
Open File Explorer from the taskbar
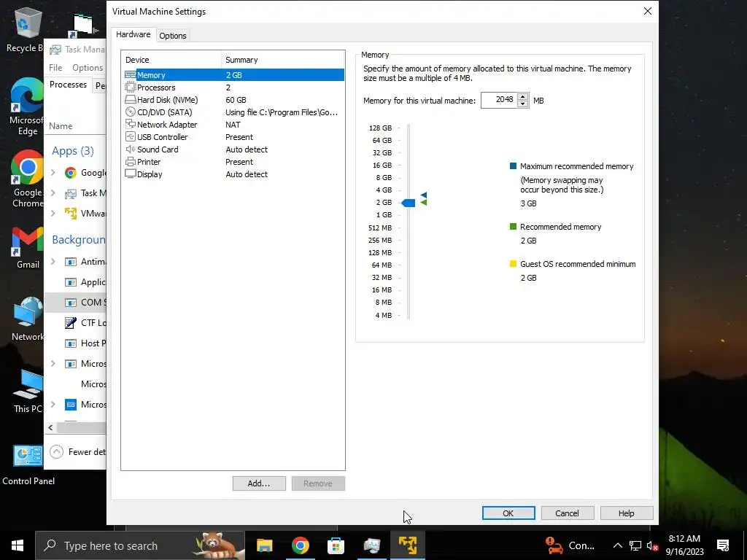tap(264, 545)
